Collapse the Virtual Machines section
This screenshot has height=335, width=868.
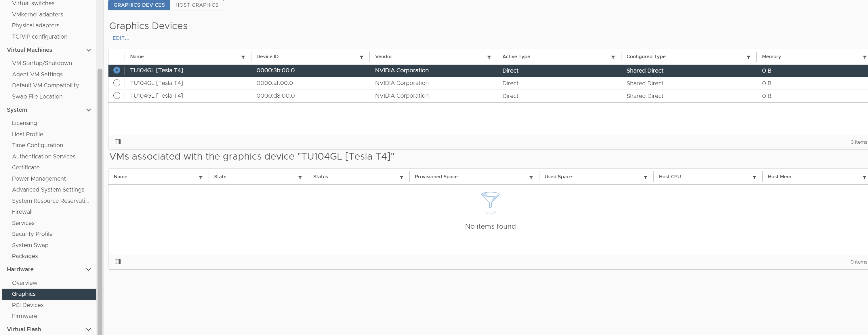point(88,50)
